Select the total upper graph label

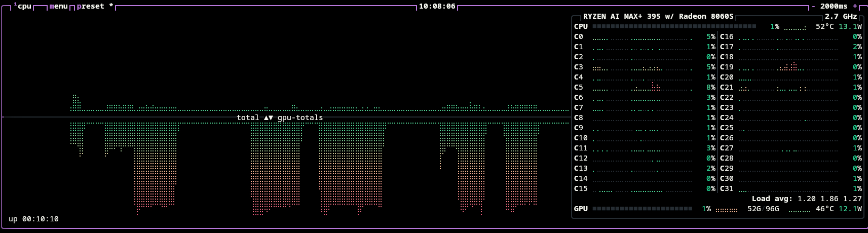248,118
